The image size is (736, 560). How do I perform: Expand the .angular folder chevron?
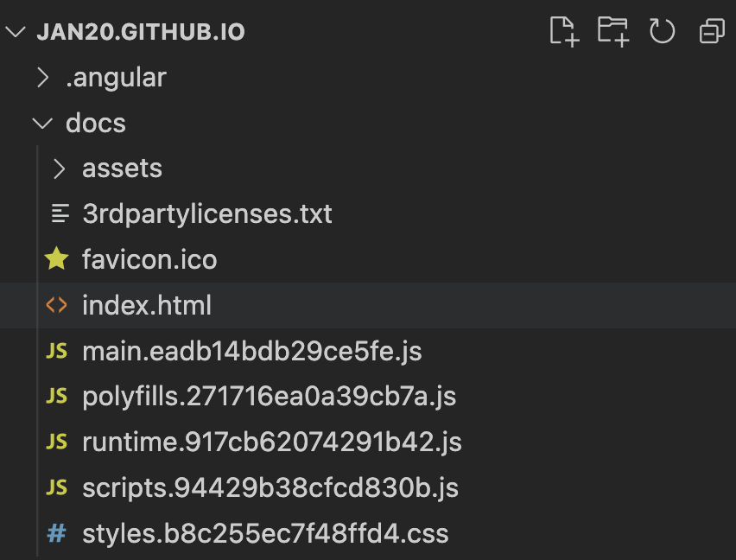(41, 78)
